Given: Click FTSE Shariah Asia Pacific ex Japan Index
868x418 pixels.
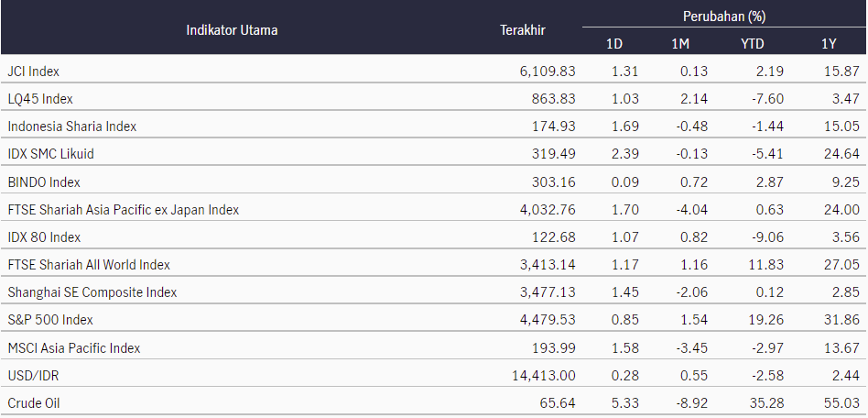Looking at the screenshot, I should coord(124,210).
